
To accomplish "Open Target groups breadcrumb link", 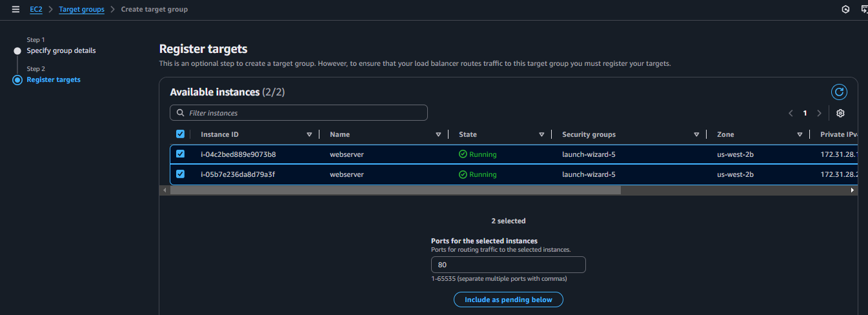I will pyautogui.click(x=81, y=10).
